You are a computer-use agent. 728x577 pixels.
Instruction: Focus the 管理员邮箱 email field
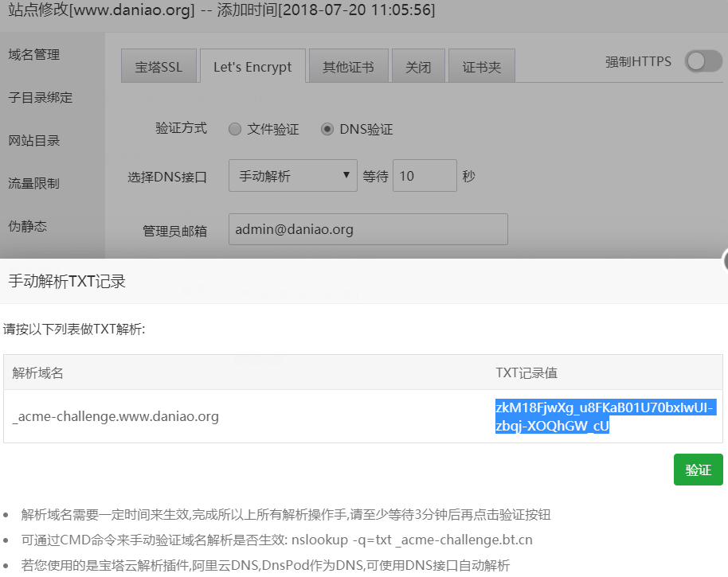[x=368, y=229]
